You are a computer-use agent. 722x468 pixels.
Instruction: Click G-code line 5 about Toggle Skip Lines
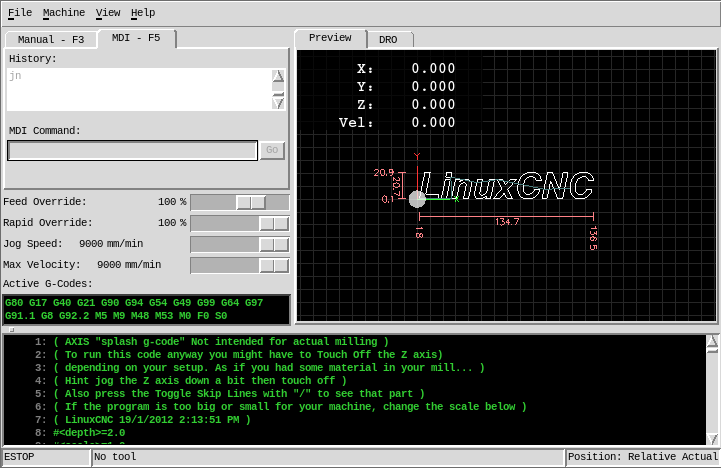point(239,394)
